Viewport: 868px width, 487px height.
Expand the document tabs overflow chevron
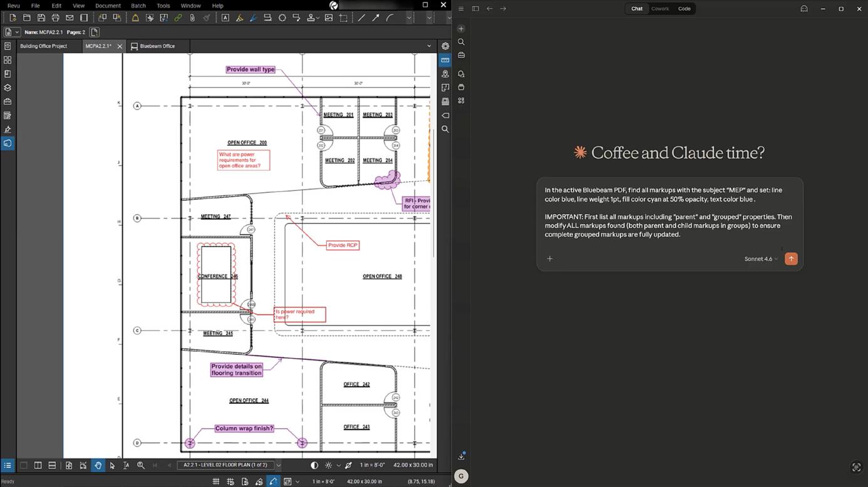click(x=429, y=46)
